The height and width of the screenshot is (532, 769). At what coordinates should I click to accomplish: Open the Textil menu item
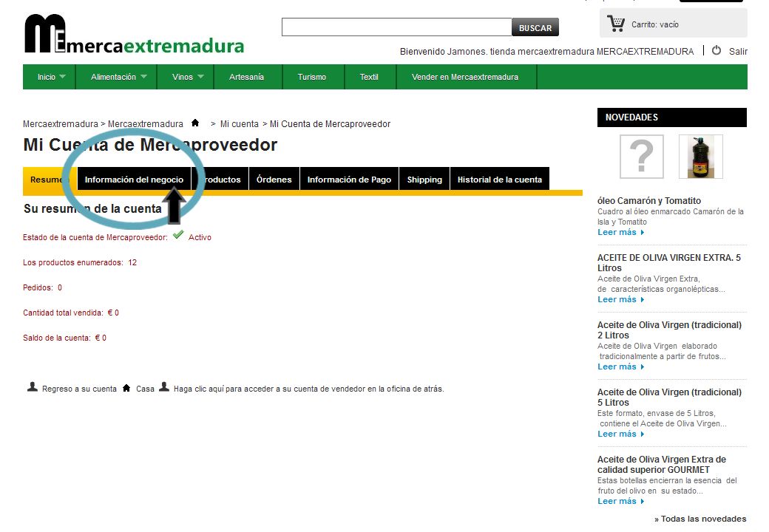pos(369,77)
